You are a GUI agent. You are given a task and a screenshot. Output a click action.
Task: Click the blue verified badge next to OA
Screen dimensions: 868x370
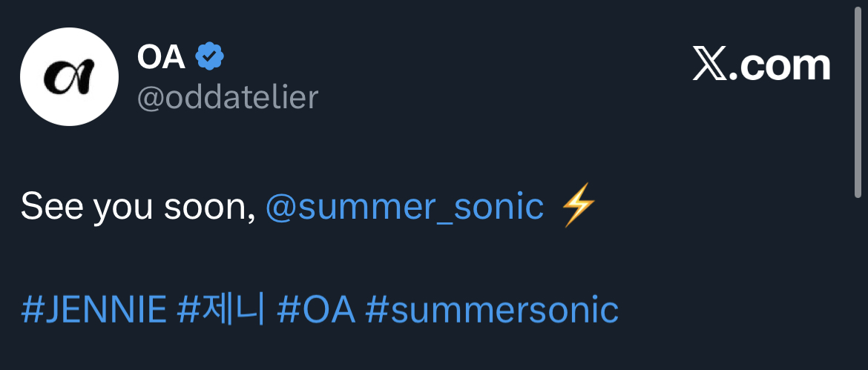pyautogui.click(x=210, y=56)
